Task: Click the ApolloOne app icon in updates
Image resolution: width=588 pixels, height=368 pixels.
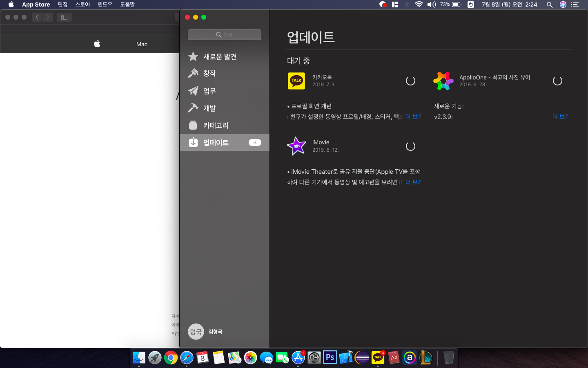Action: coord(443,81)
